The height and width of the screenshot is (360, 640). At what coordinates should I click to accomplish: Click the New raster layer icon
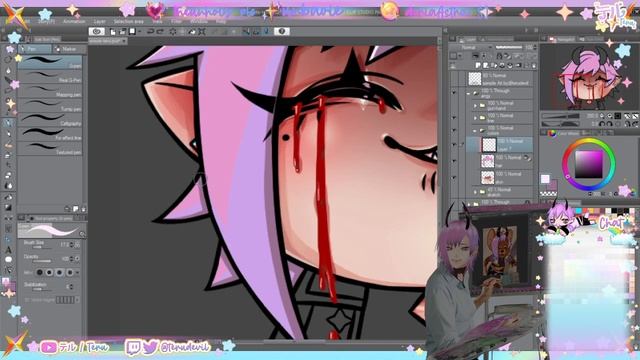478,65
